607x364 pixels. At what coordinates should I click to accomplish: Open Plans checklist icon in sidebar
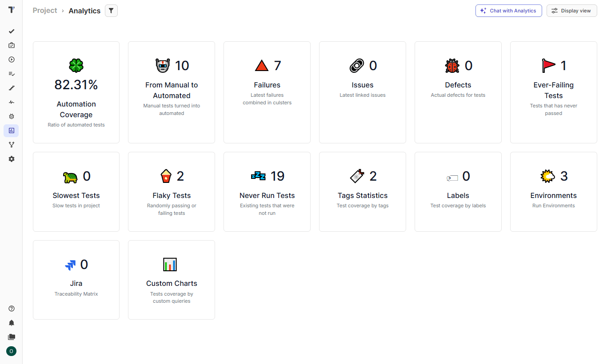pyautogui.click(x=12, y=74)
